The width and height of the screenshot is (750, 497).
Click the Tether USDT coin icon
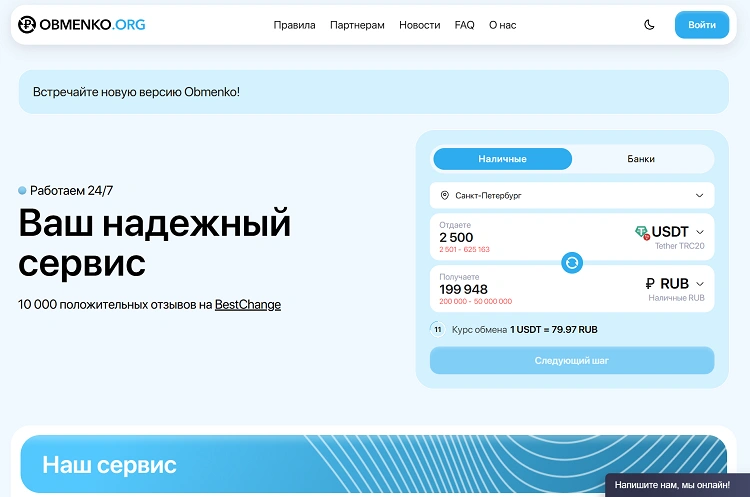point(642,232)
